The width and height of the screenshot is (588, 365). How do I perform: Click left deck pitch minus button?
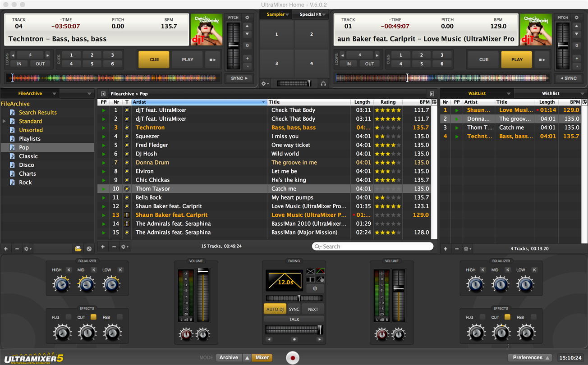coord(247,66)
